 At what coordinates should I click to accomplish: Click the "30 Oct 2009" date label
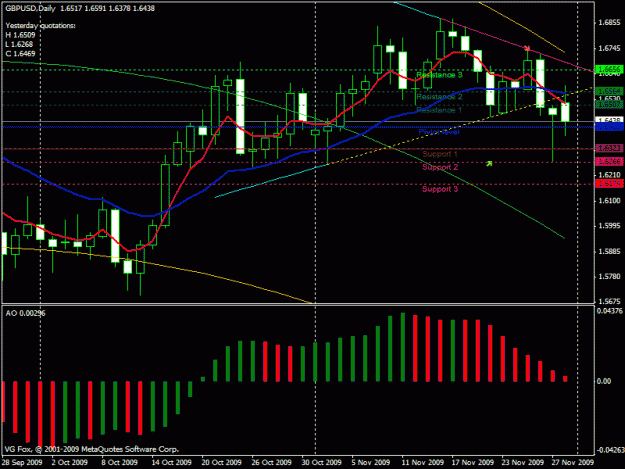pos(322,463)
